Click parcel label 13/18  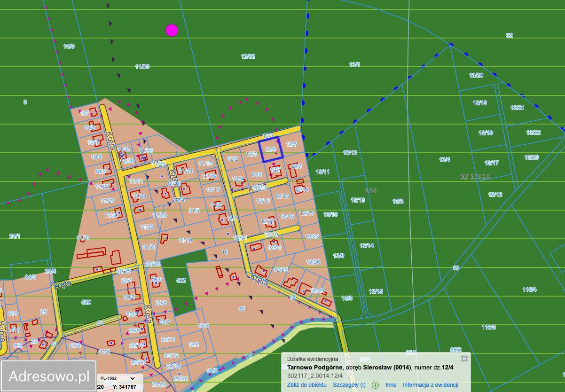coord(486,133)
